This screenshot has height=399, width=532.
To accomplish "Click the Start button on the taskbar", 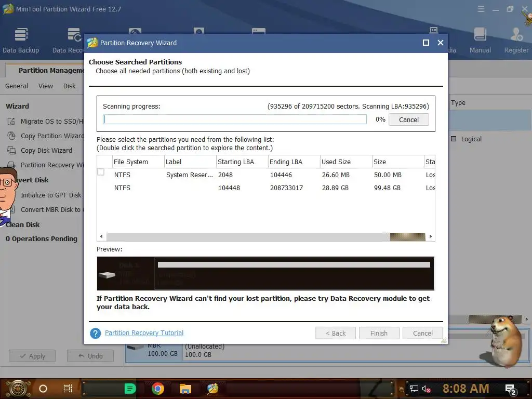I will tap(18, 389).
